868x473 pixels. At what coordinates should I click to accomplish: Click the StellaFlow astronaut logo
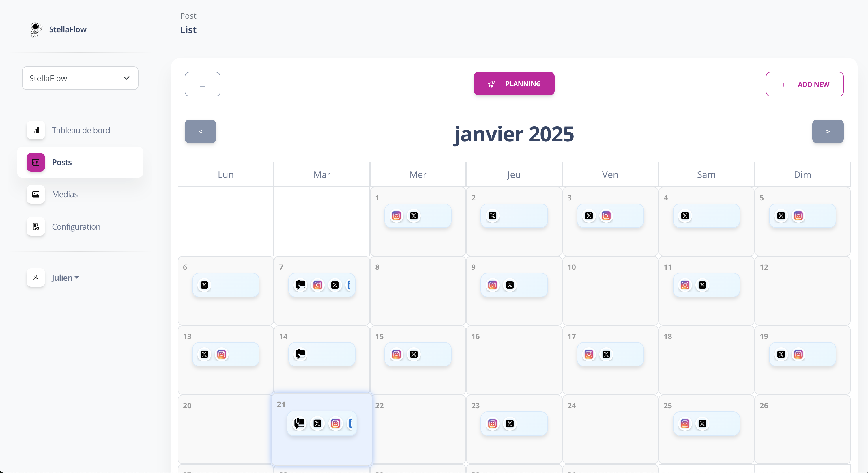[35, 30]
